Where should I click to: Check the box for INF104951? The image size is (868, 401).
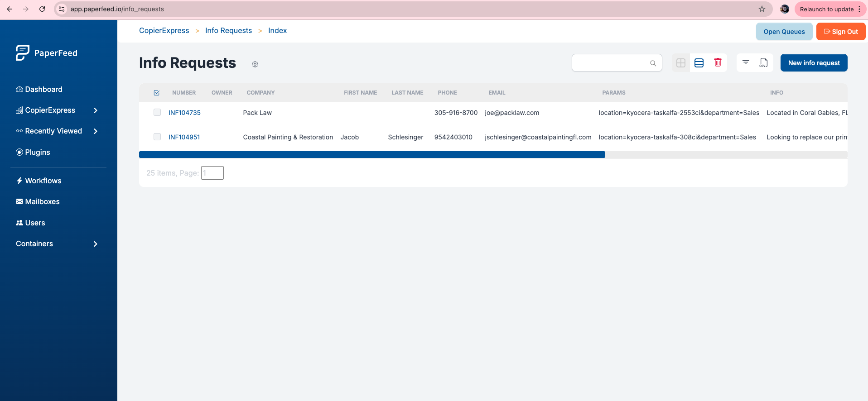pyautogui.click(x=157, y=137)
